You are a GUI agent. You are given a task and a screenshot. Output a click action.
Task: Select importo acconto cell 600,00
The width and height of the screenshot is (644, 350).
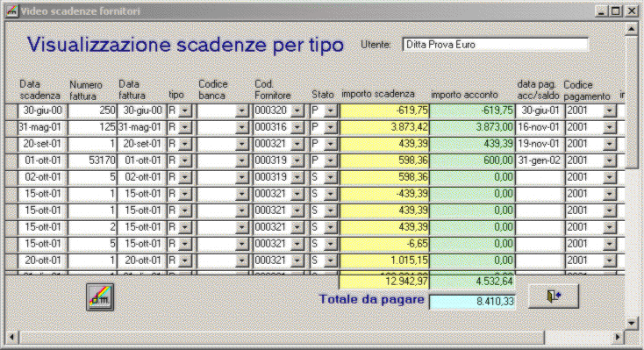[x=472, y=161]
